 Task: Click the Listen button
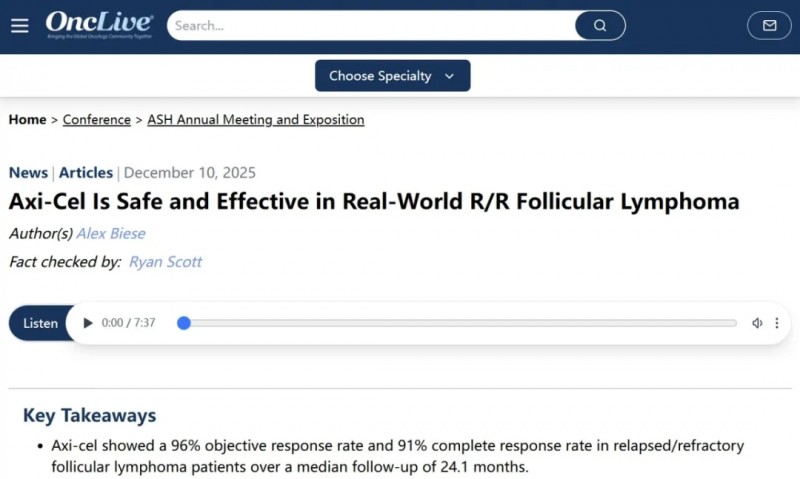click(x=40, y=323)
